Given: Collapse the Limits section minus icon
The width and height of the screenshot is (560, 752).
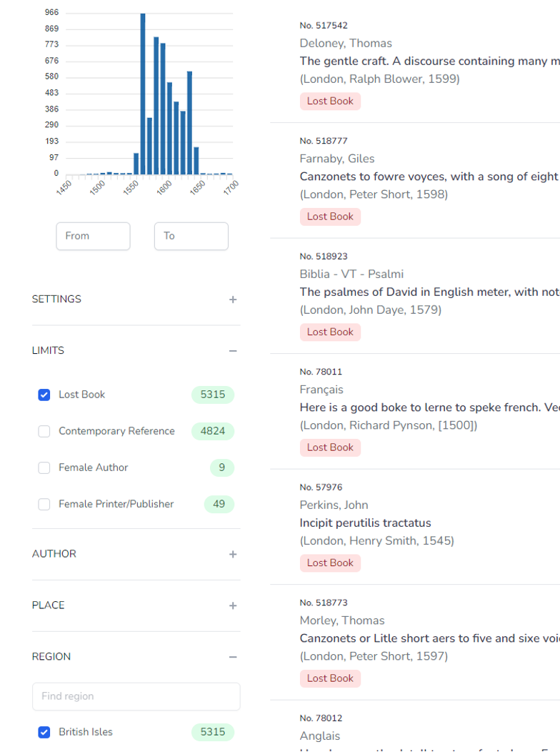Looking at the screenshot, I should pos(233,351).
